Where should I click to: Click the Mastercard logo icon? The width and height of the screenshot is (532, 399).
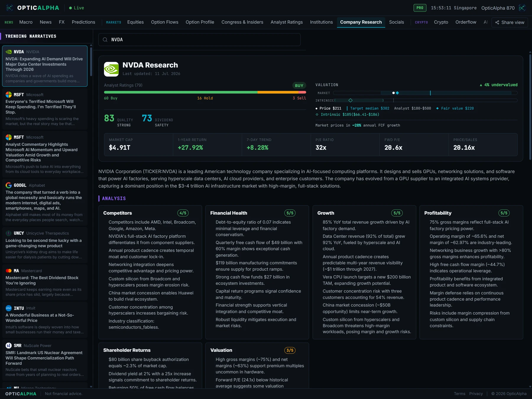point(9,271)
